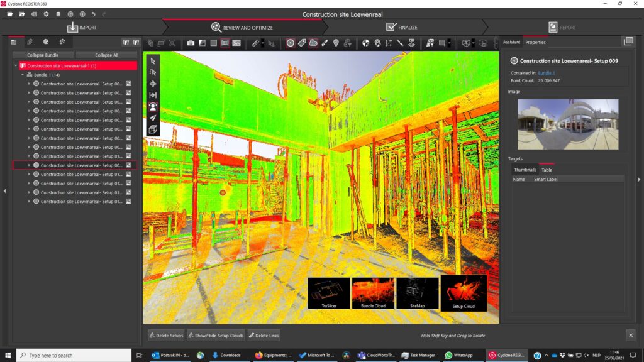Switch to the paperclip icon tab in left panel
Screen dimensions: 644x362
coord(30,42)
